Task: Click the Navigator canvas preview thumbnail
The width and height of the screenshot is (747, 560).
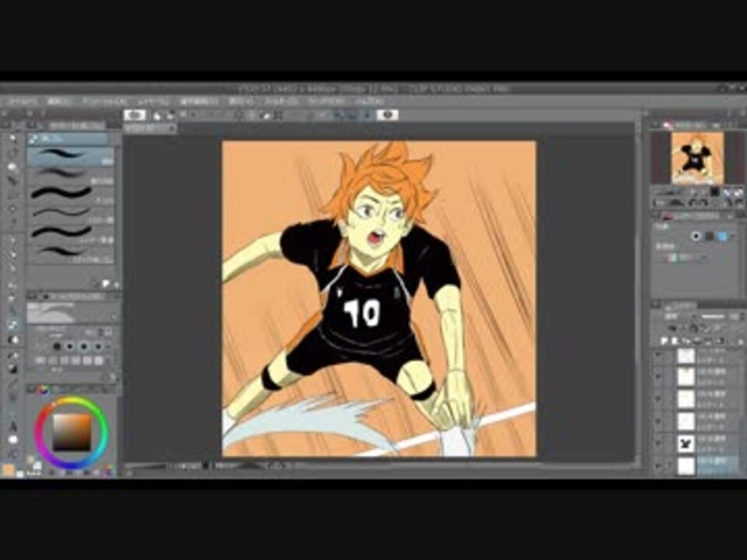Action: (x=697, y=158)
